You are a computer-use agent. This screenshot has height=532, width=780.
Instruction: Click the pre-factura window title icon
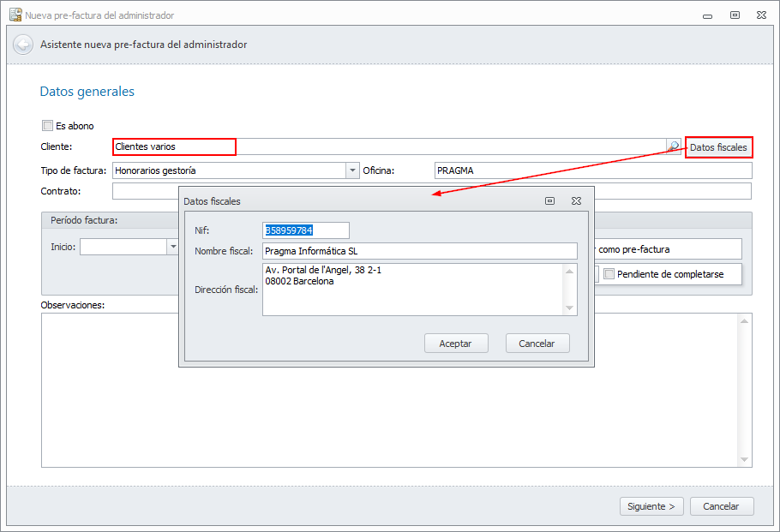tap(15, 15)
